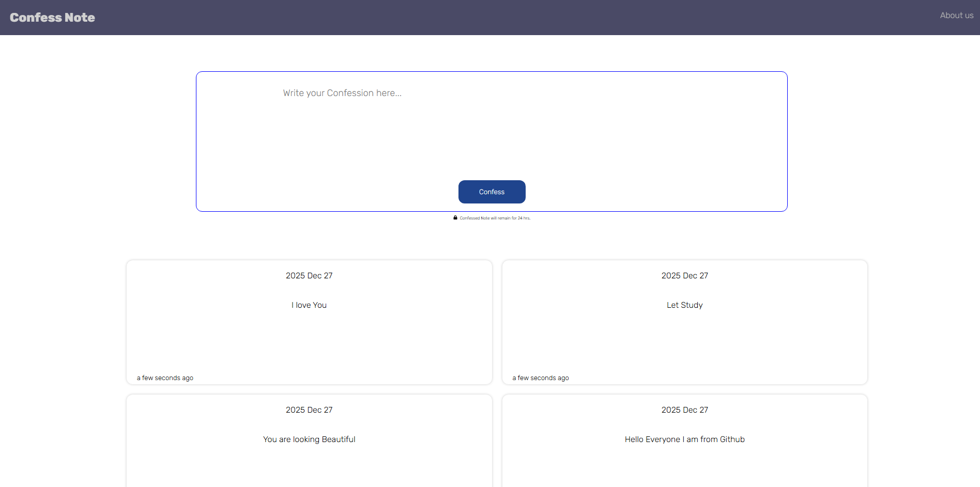Select the "I love You" confession text

coord(309,305)
